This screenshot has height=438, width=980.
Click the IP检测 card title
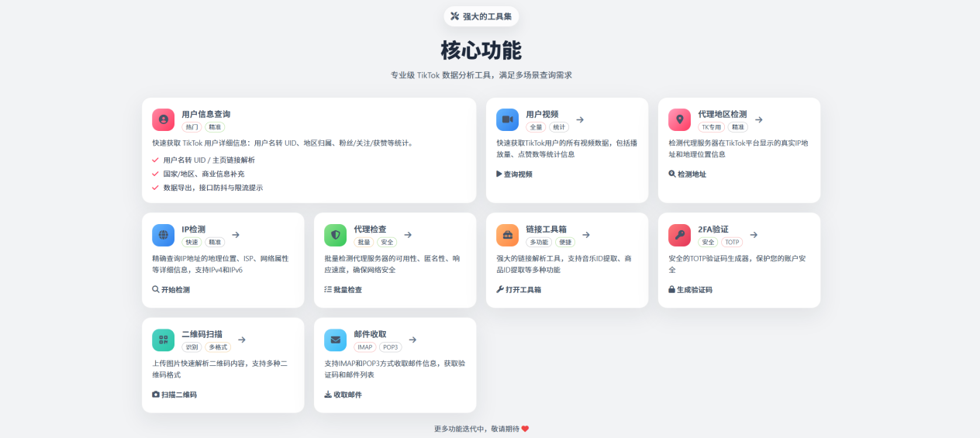point(193,229)
